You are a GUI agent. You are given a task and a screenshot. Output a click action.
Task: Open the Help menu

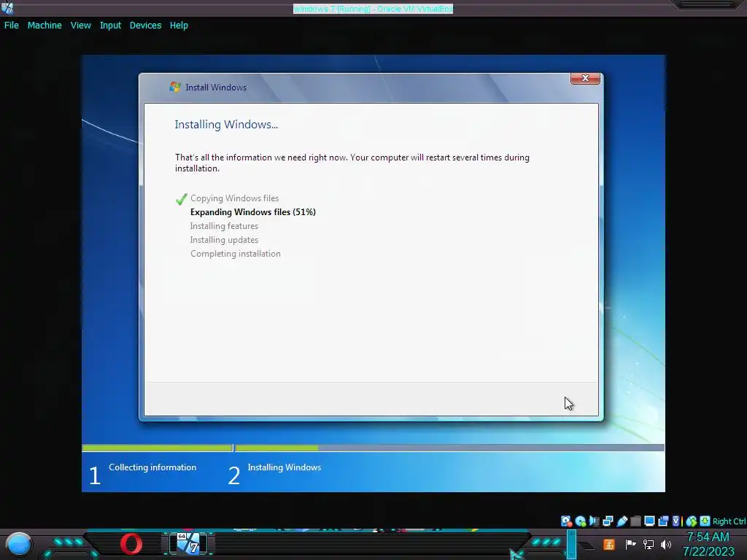[x=179, y=26]
